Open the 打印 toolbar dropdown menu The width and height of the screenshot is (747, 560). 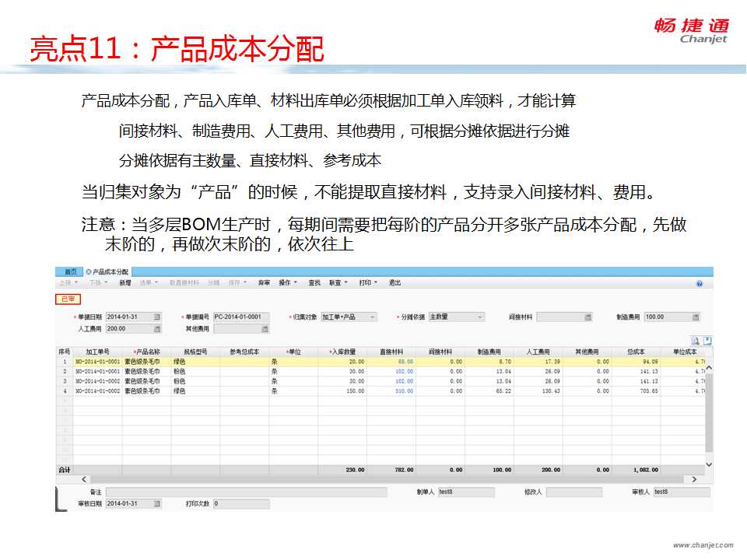coord(367,283)
